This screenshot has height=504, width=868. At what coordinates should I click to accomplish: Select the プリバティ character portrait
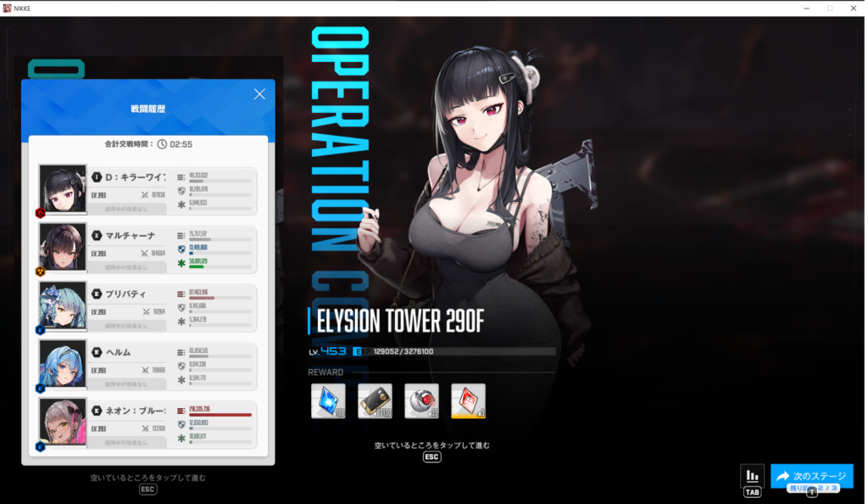(x=63, y=305)
